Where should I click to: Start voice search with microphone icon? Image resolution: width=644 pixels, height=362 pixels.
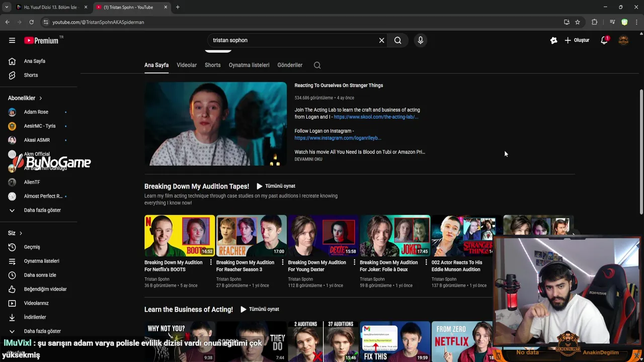click(421, 40)
